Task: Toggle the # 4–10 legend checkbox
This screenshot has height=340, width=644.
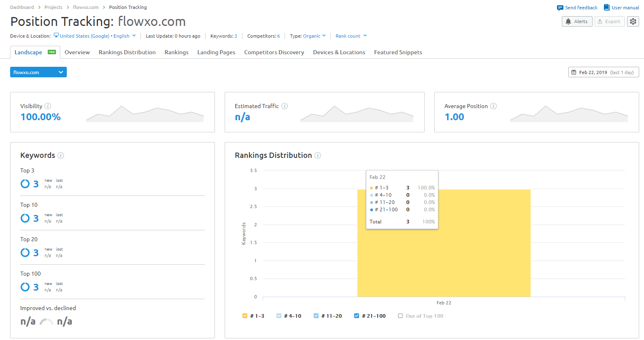Action: point(279,316)
